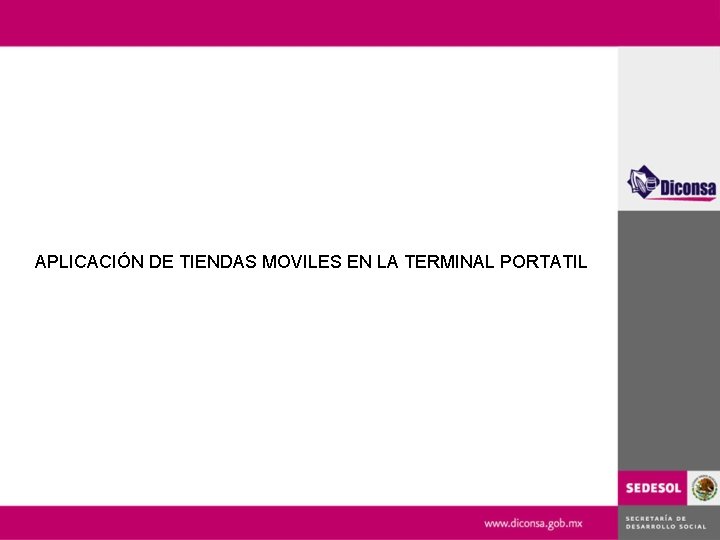Select the title 'APLICACIÓN DE TIENDAS MOVILES EN LA TERMINAL PORTATIL'

tap(311, 262)
